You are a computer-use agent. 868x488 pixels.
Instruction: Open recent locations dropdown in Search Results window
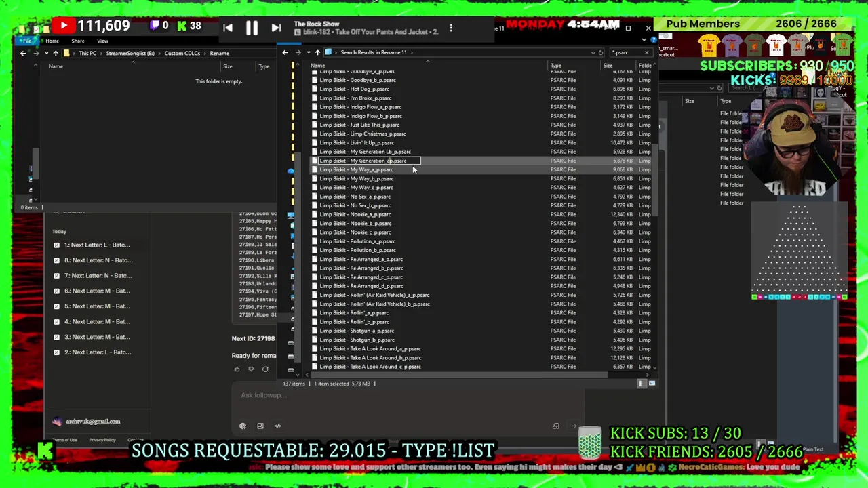(x=309, y=52)
